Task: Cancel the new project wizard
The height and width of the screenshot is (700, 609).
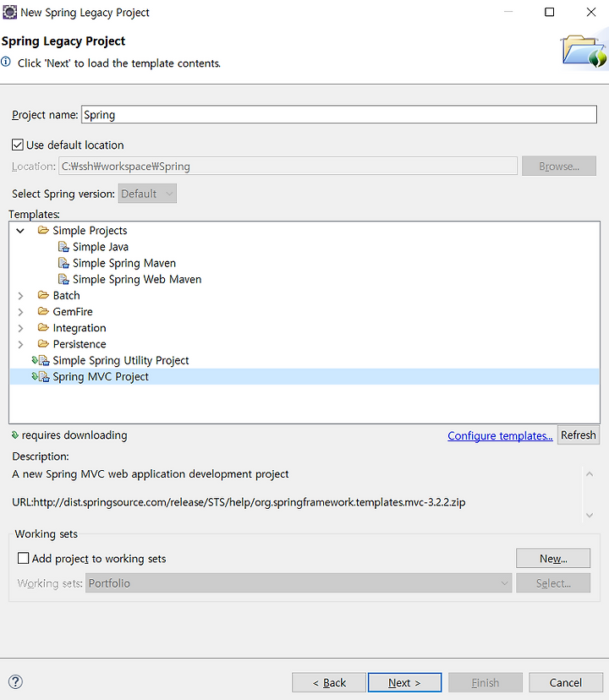Action: pyautogui.click(x=566, y=682)
